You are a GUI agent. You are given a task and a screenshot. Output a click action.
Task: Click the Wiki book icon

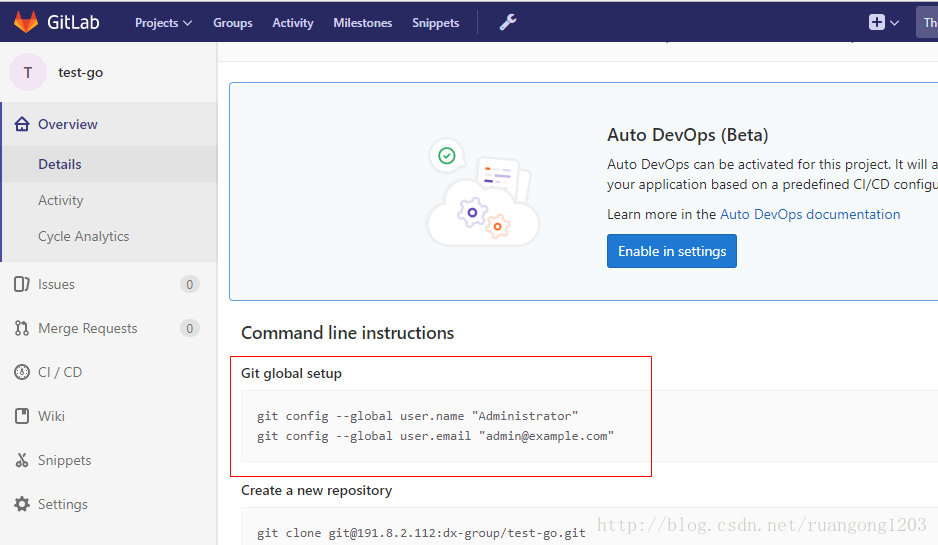(22, 416)
